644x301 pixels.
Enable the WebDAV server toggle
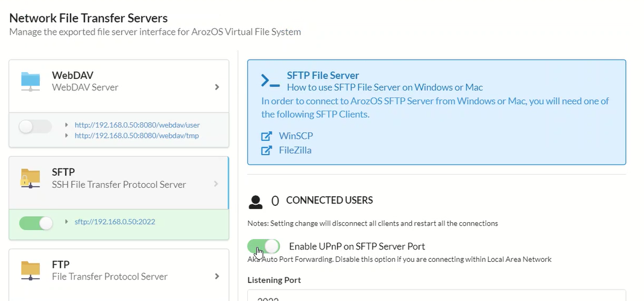pos(36,127)
